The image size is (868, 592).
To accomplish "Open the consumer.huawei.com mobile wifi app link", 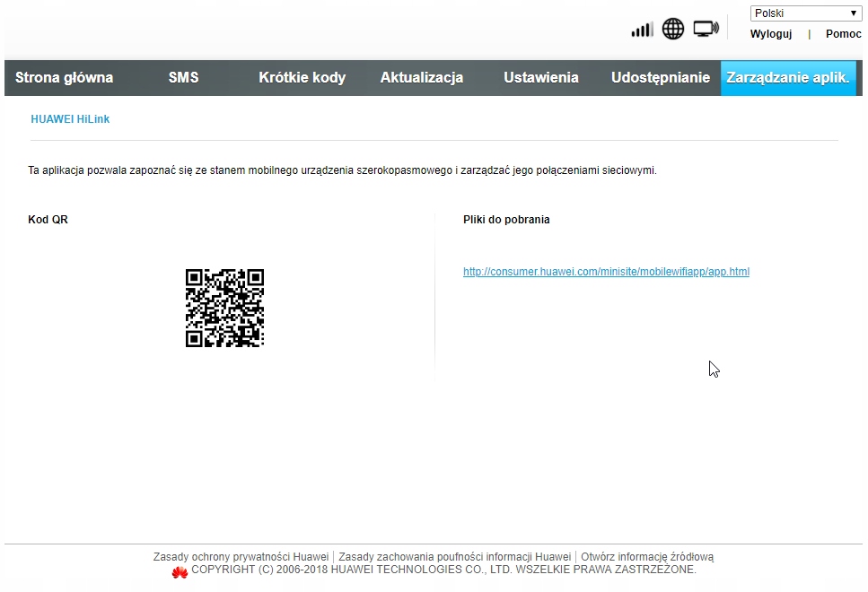I will (606, 272).
